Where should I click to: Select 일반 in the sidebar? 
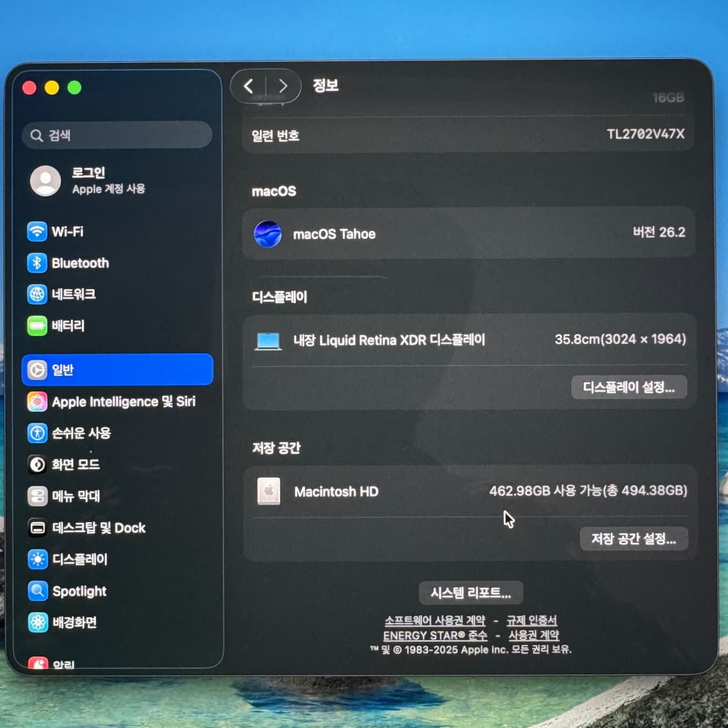pyautogui.click(x=117, y=370)
